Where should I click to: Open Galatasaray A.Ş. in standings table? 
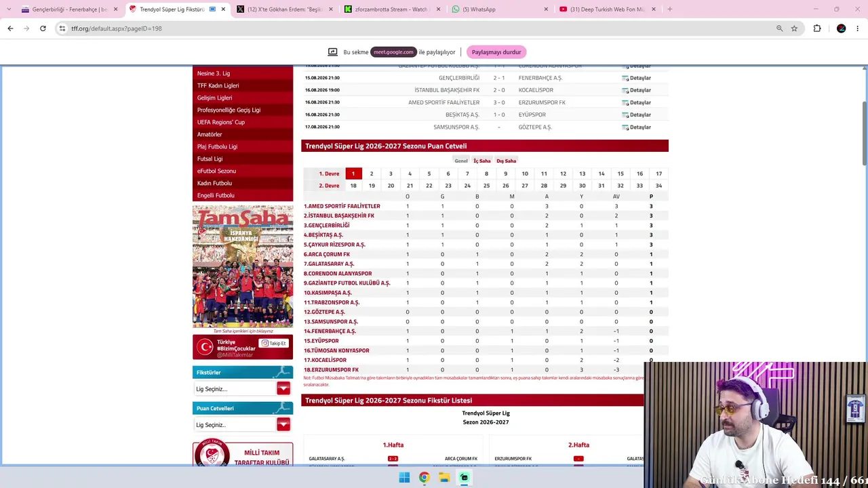tap(329, 264)
